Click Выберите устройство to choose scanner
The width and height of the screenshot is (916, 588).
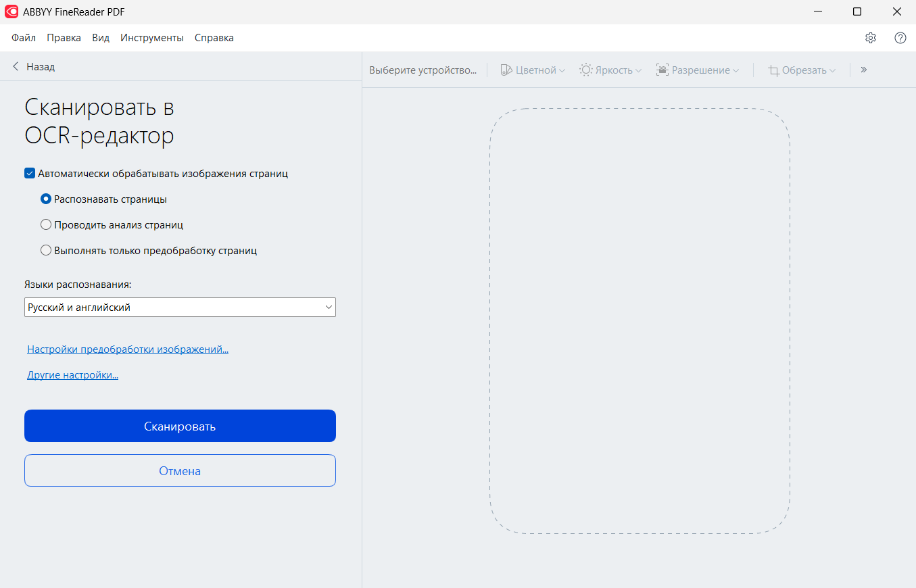423,70
